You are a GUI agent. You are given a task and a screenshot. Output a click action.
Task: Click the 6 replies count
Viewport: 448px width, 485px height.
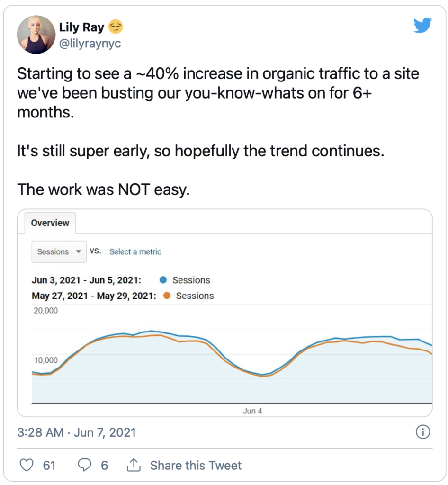pyautogui.click(x=105, y=465)
